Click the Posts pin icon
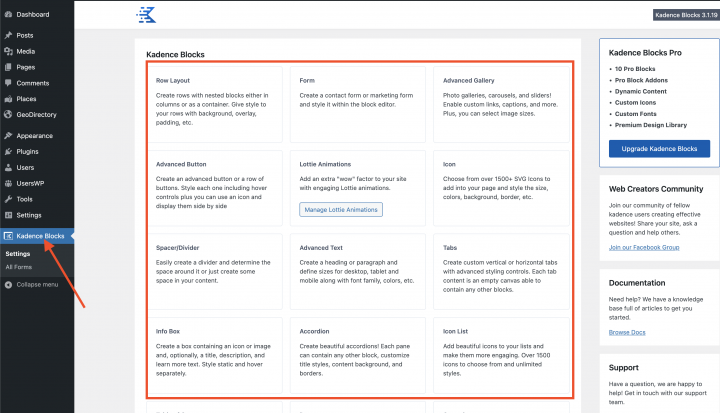 pos(8,35)
